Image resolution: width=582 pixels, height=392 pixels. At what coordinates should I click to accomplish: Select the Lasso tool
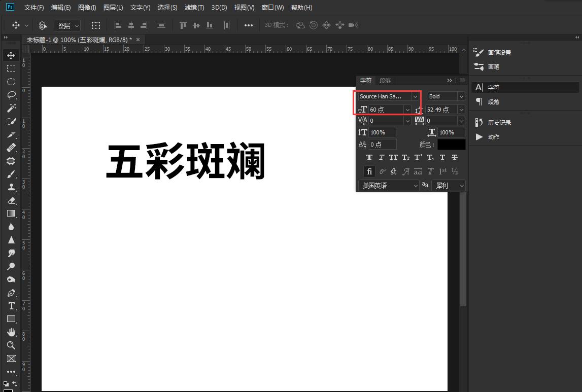(x=11, y=94)
